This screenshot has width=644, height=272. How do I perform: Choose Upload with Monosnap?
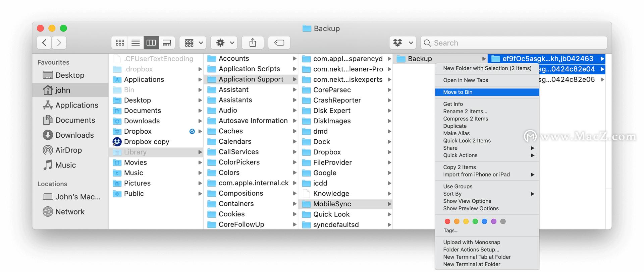pos(487,243)
